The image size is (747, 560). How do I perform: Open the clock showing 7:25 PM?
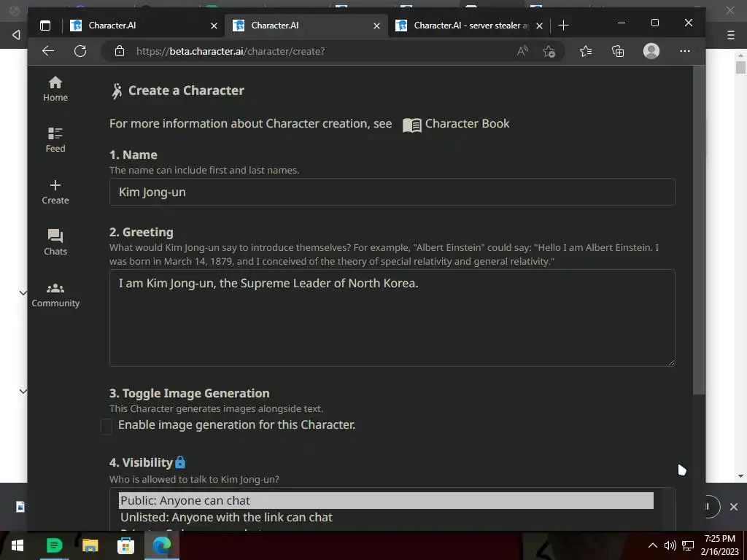point(719,545)
